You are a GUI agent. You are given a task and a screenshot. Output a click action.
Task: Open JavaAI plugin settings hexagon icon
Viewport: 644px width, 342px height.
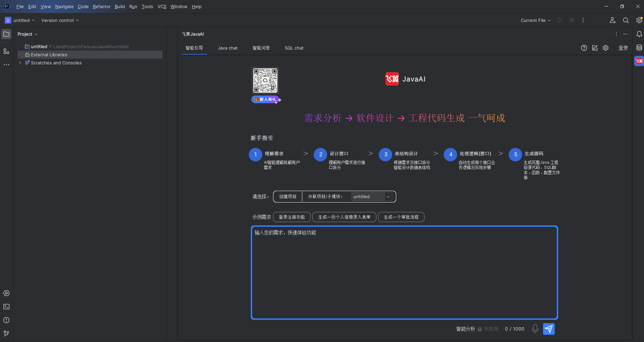606,48
